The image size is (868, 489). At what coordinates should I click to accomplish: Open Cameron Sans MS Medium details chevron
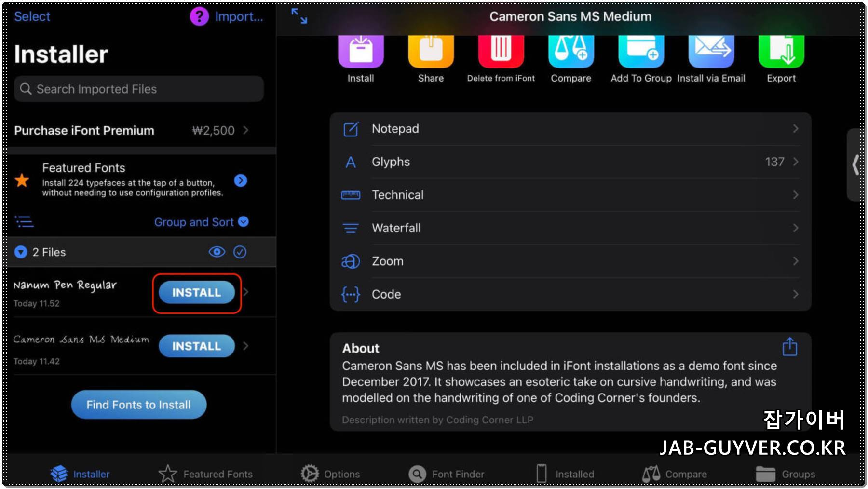click(246, 346)
